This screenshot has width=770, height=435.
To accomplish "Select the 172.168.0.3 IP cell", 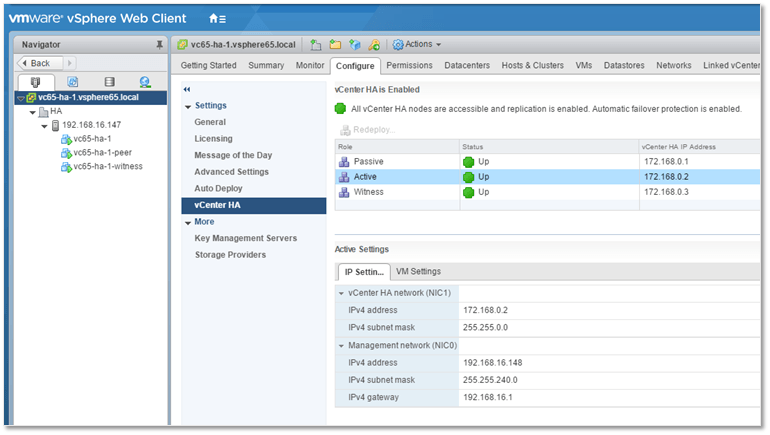I will pos(666,192).
